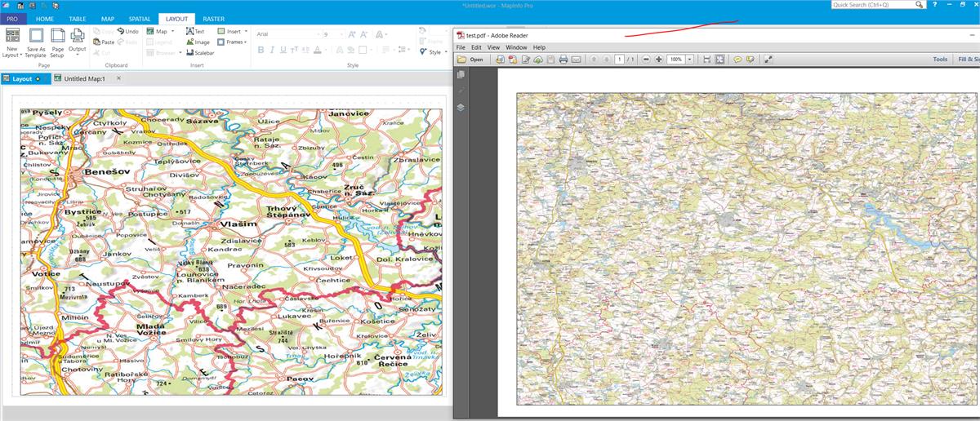The width and height of the screenshot is (980, 421).
Task: Open File menu in Adobe Reader
Action: (461, 47)
